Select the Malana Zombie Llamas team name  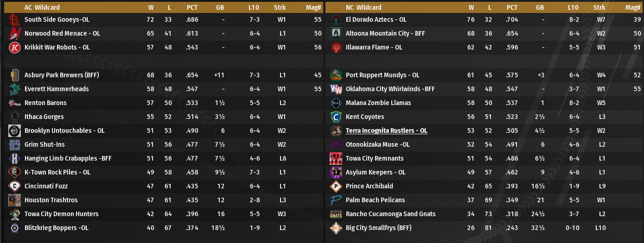378,103
